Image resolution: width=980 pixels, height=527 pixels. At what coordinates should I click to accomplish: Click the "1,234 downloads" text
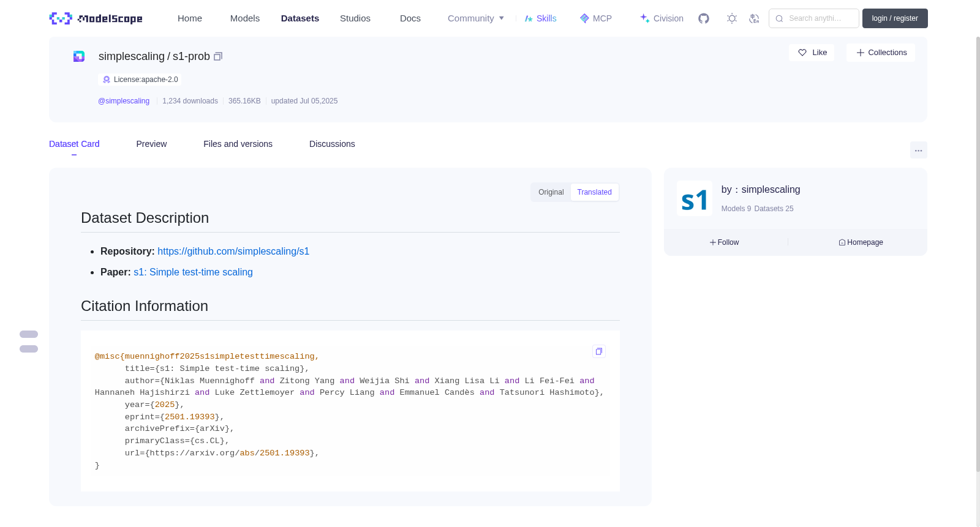(190, 101)
